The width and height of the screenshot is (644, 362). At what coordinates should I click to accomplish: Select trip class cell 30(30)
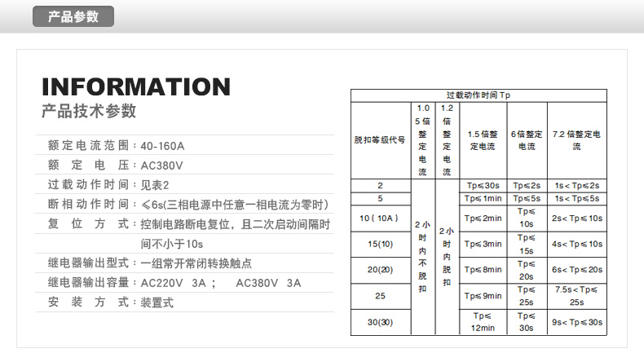click(381, 322)
